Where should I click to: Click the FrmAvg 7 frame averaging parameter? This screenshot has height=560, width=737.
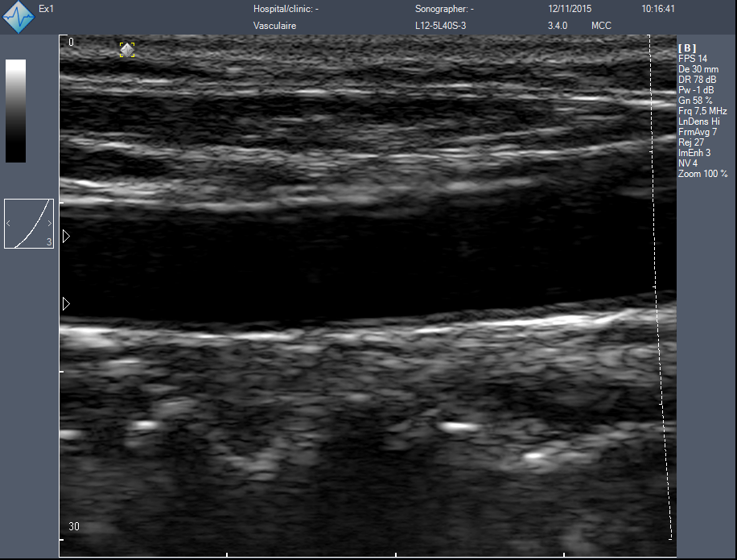coord(698,132)
